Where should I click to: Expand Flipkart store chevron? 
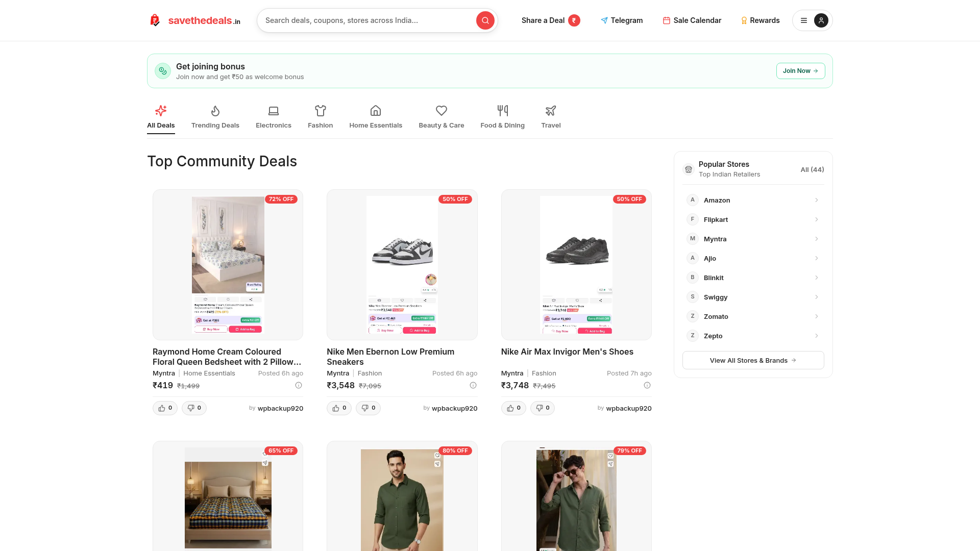coord(817,219)
